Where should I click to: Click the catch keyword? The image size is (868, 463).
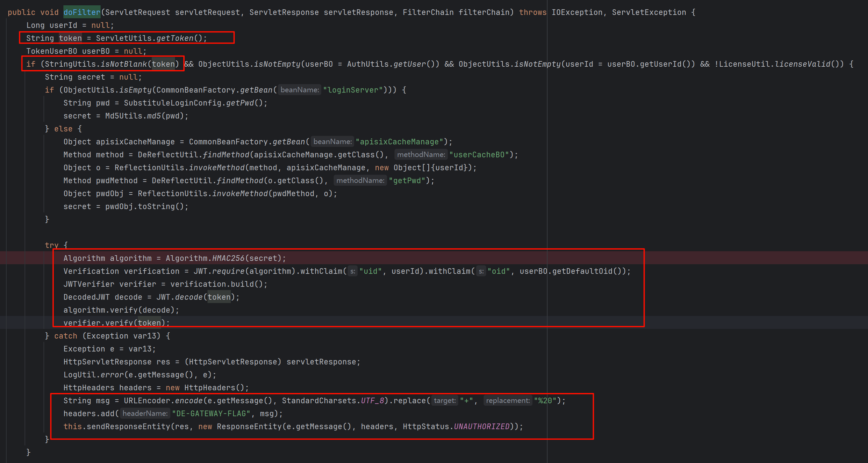click(65, 336)
